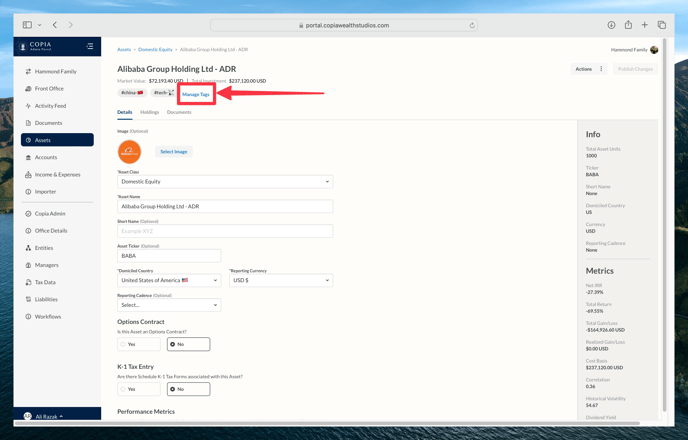This screenshot has width=688, height=440.
Task: Click the Entities sidebar icon
Action: (x=28, y=248)
